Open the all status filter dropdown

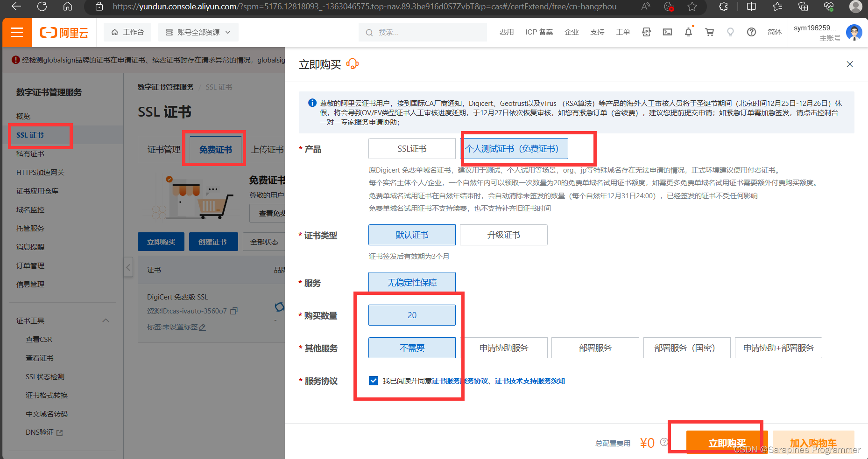264,242
